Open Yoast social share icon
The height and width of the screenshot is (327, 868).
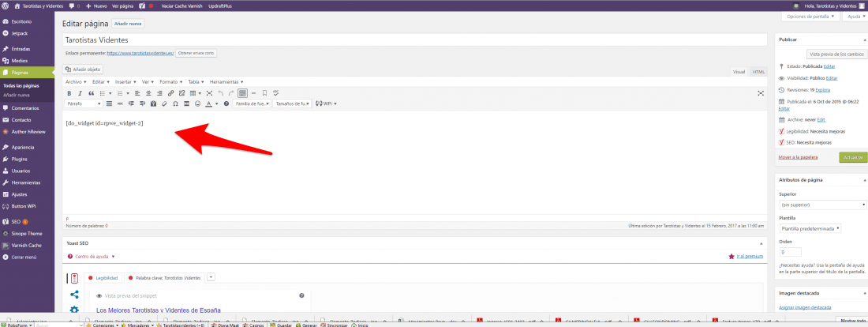coord(74,295)
